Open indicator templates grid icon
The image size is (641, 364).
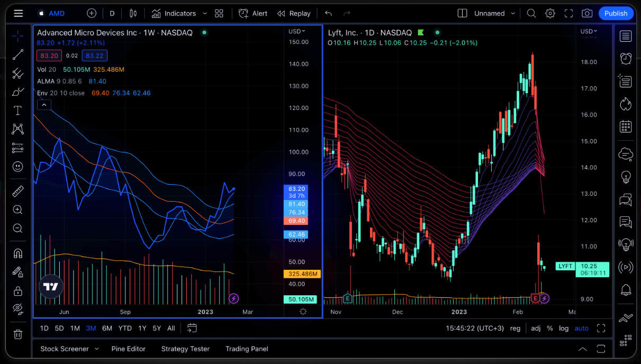(219, 13)
